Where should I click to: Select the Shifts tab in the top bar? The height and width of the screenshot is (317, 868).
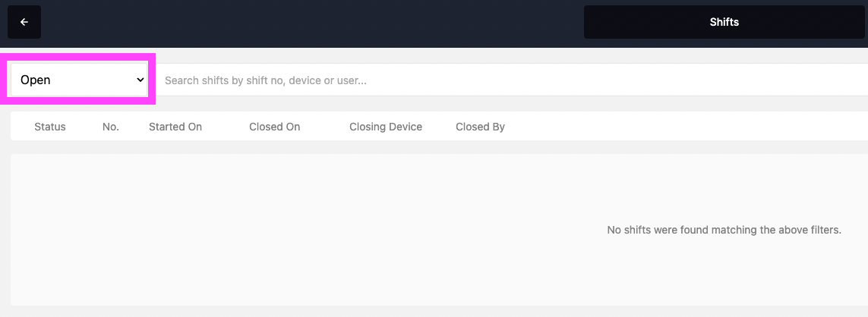[724, 22]
